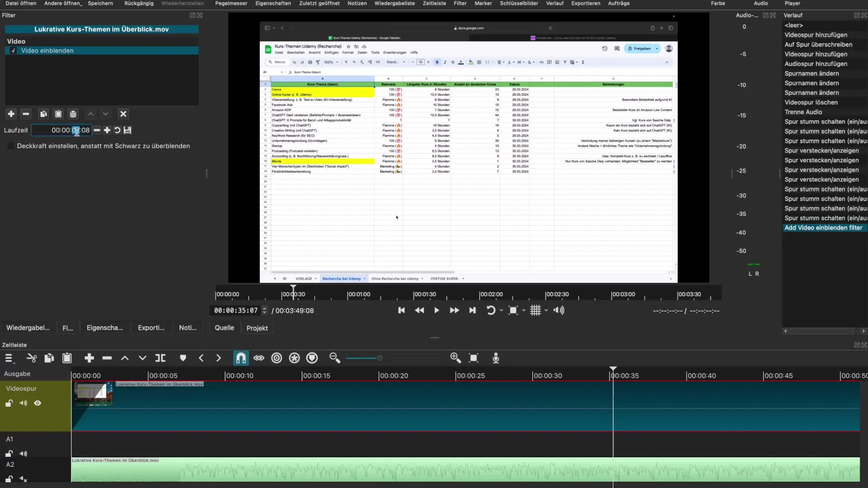Switch to the Projekt tab
The width and height of the screenshot is (868, 488).
click(x=257, y=328)
